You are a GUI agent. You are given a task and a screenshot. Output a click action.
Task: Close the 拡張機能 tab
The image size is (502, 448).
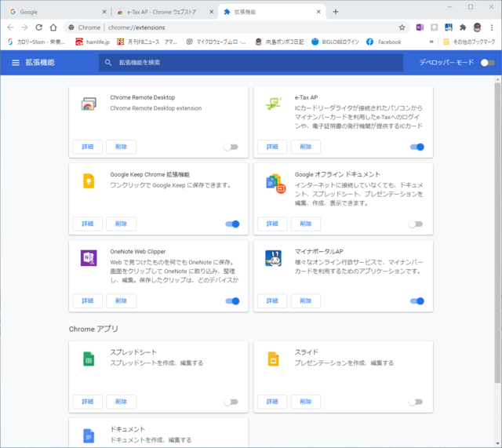(318, 12)
